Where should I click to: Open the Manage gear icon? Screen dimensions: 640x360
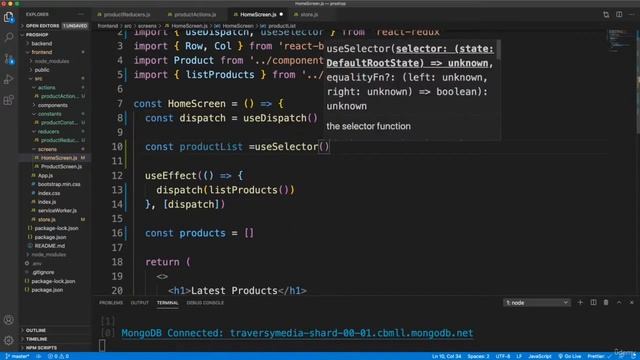[x=9, y=340]
